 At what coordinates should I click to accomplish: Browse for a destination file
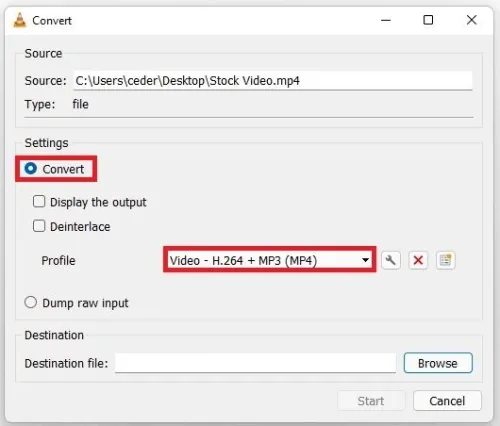coord(438,363)
